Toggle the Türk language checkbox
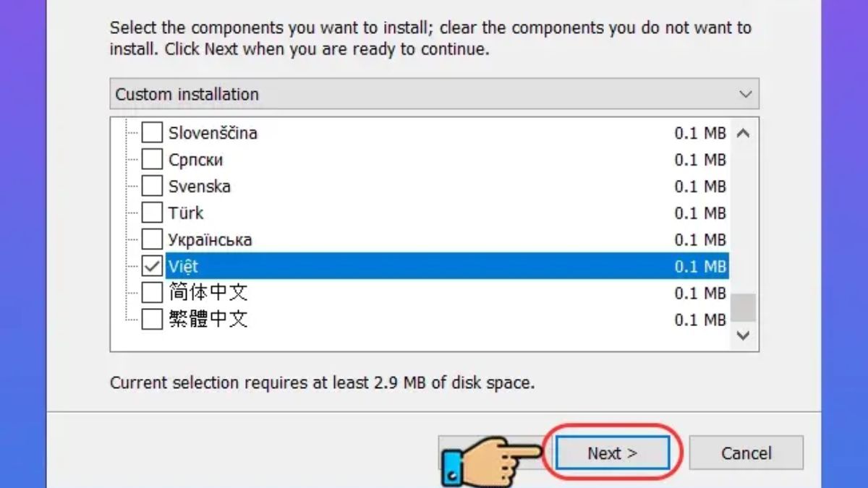This screenshot has height=488, width=868. 152,213
